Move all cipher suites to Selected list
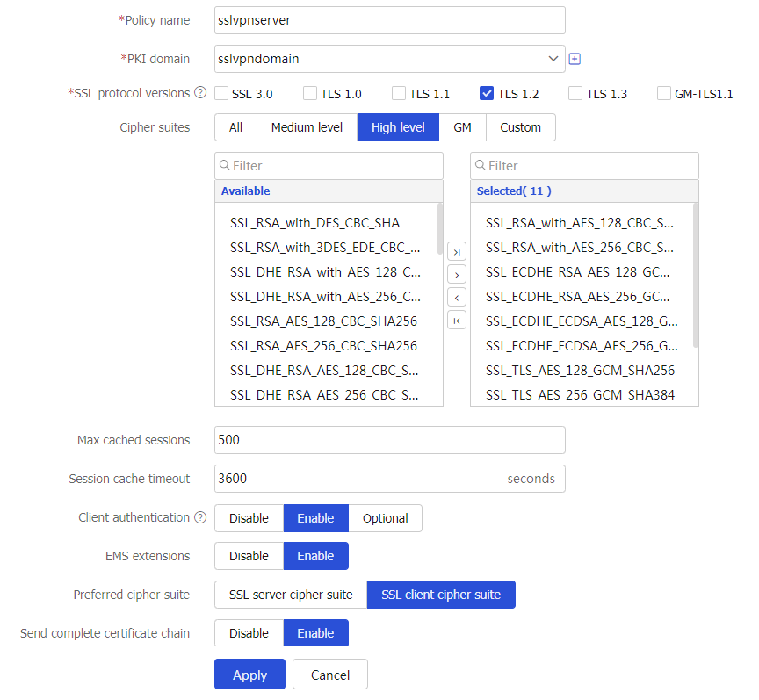 [457, 252]
